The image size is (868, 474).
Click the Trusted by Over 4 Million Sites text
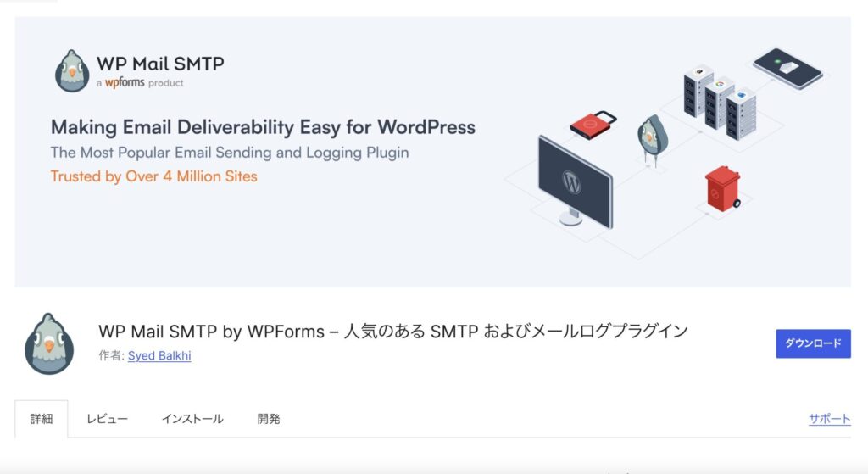[154, 176]
